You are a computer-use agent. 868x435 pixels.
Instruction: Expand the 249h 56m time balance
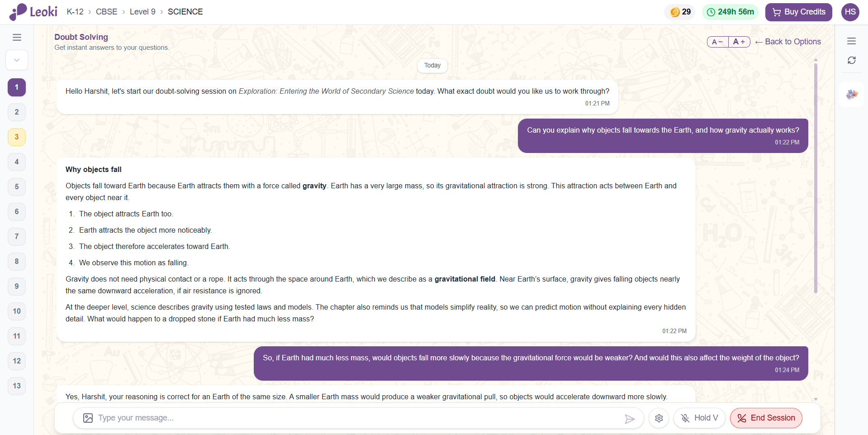[730, 12]
